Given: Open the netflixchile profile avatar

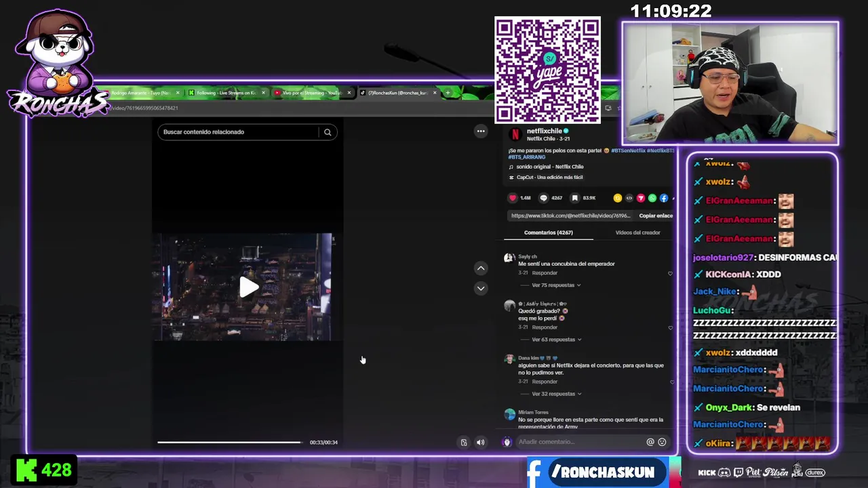Looking at the screenshot, I should pos(515,134).
